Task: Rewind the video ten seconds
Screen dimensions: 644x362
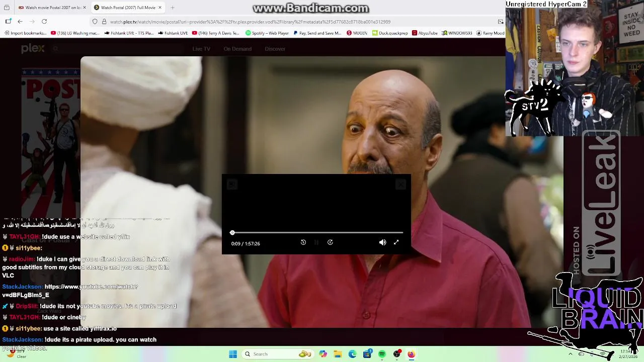Action: [303, 242]
